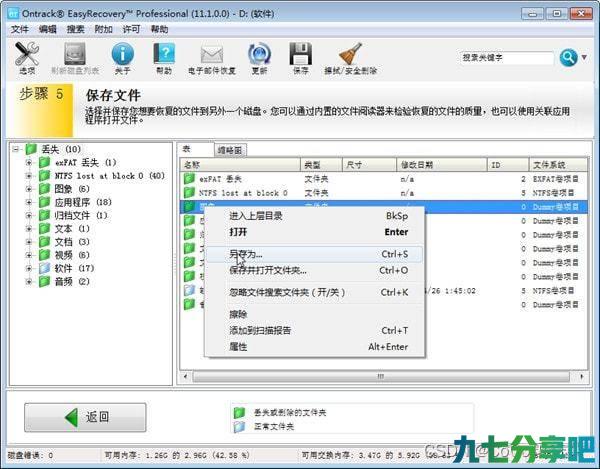Toggle 忽略文件搜索文件夹 (开/关) entry

coord(315,292)
